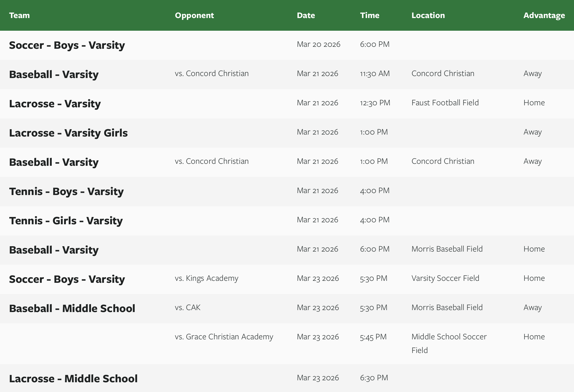This screenshot has width=574, height=392.
Task: Click the Soccer - Boys - Varsity Mar 20 entry
Action: [67, 45]
